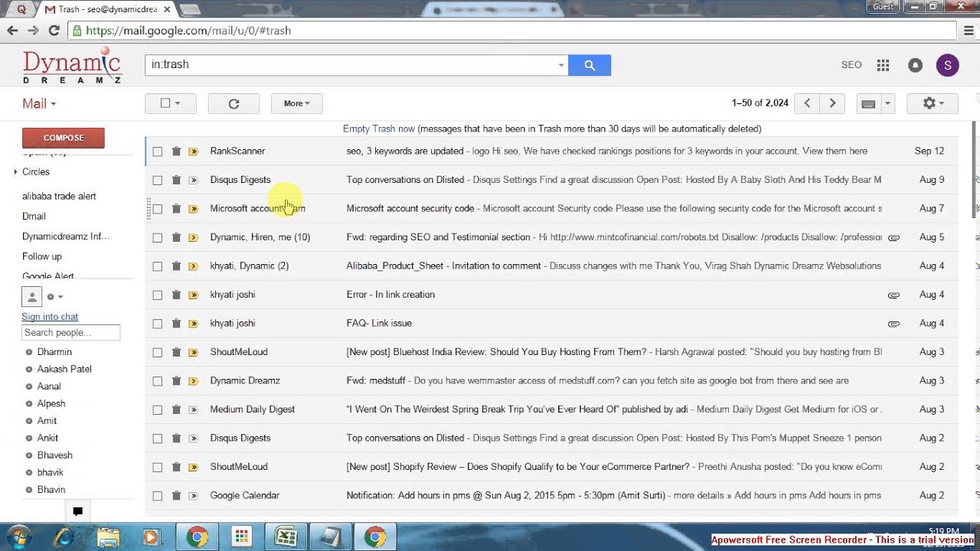Open Aakash Patel in the chat list
The image size is (980, 551).
64,369
